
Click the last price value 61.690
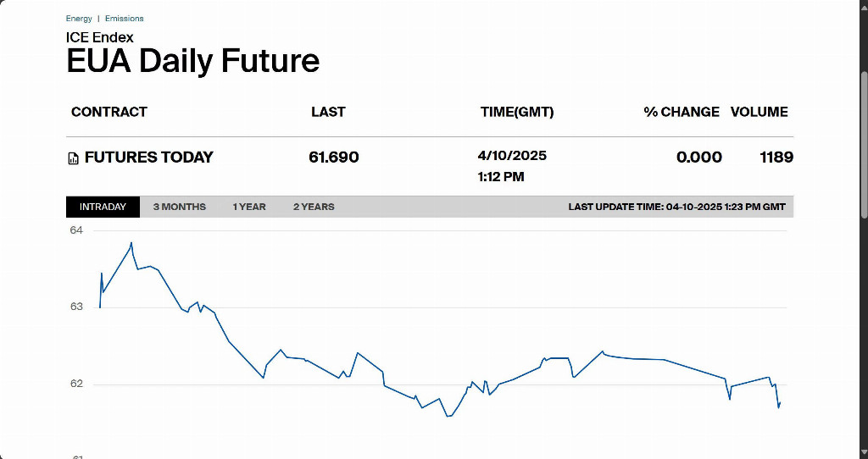[x=334, y=158]
